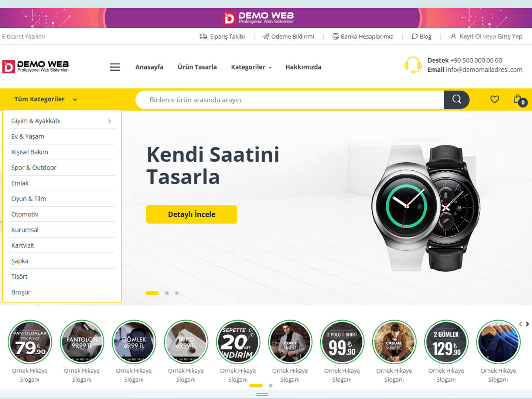The height and width of the screenshot is (399, 532).
Task: Open the Sipariş Takibi link
Action: (x=222, y=37)
